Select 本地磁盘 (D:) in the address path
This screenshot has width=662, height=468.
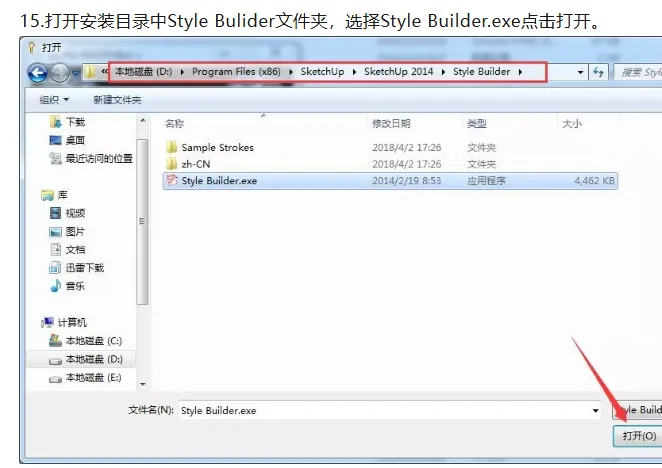144,72
